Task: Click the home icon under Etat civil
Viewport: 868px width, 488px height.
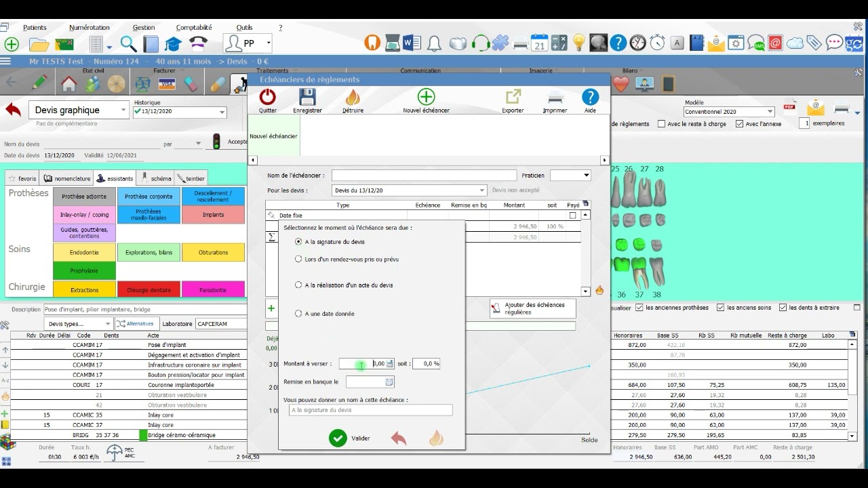Action: tap(69, 85)
